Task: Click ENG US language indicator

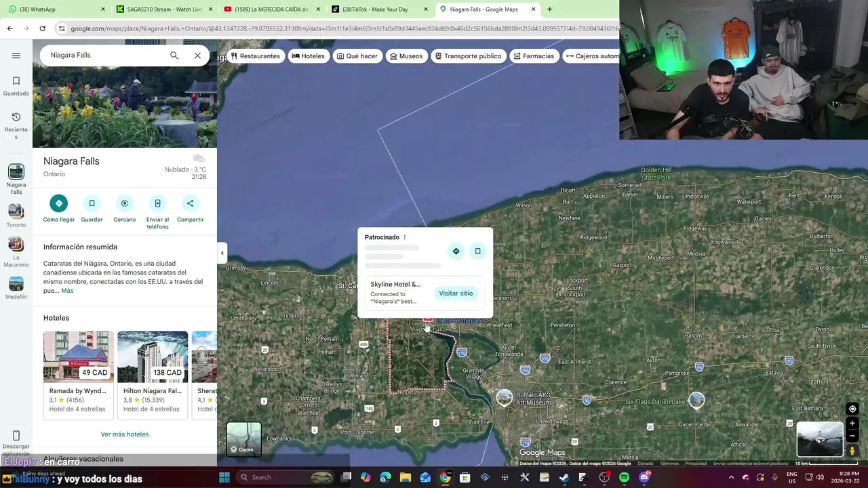Action: coord(791,477)
